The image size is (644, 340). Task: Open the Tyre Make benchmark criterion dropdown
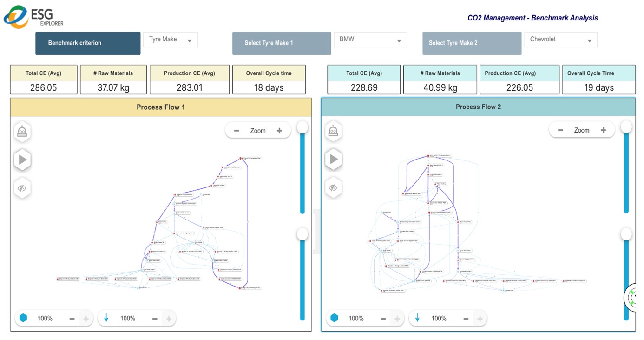point(170,40)
